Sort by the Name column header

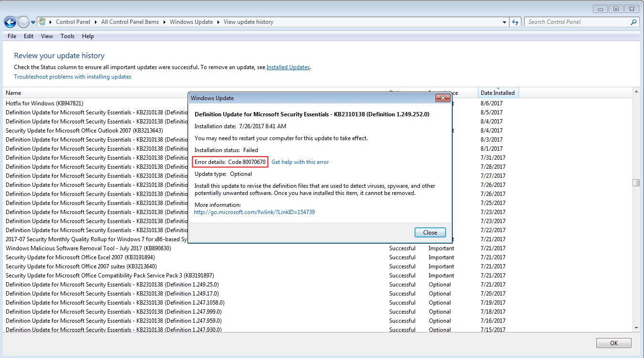[x=95, y=93]
